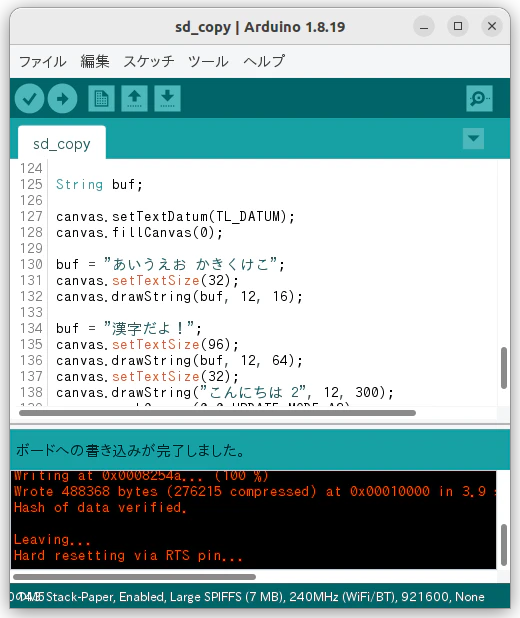Open the ツール menu
Screen dimensions: 520x618
[x=208, y=61]
